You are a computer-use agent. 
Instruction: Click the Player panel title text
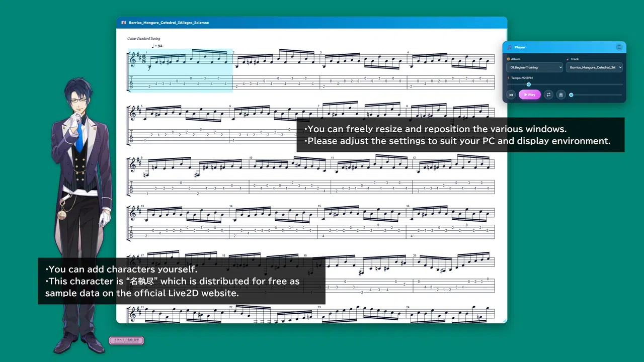[x=520, y=47]
